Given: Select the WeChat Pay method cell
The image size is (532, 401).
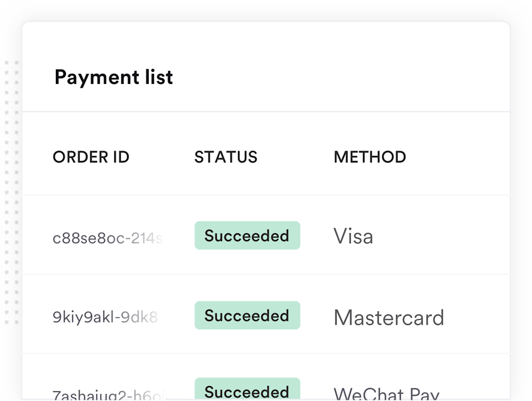Looking at the screenshot, I should (386, 394).
